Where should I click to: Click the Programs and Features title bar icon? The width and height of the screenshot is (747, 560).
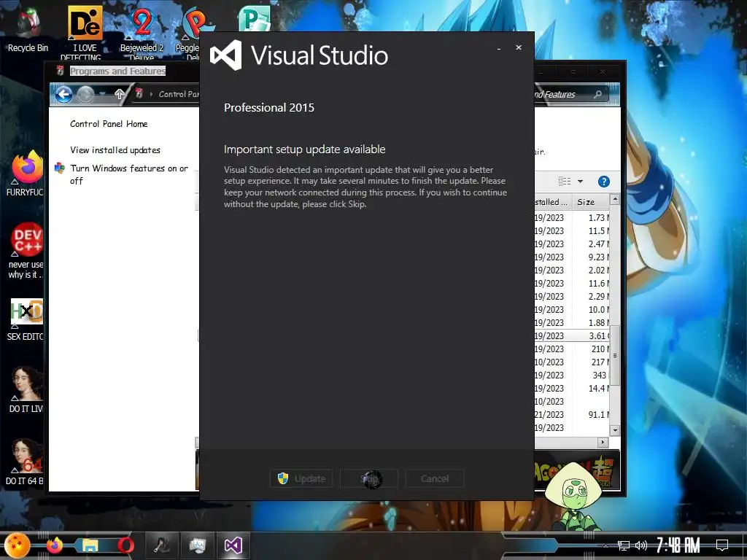[x=61, y=71]
